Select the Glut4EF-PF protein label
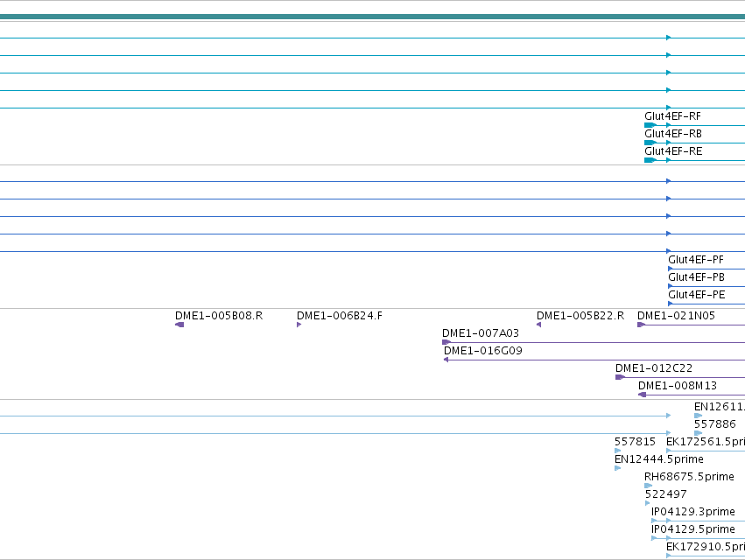 [696, 260]
